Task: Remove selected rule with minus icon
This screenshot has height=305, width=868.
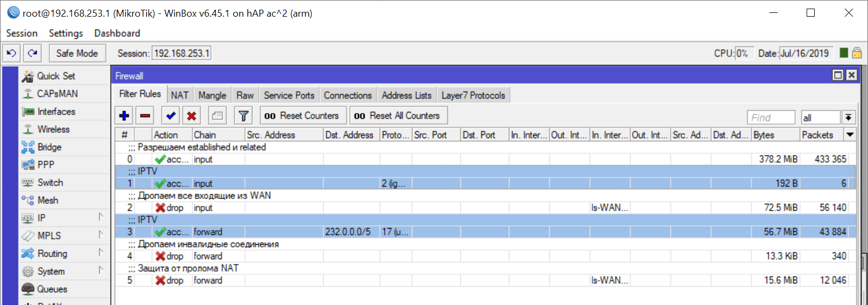Action: [x=145, y=116]
